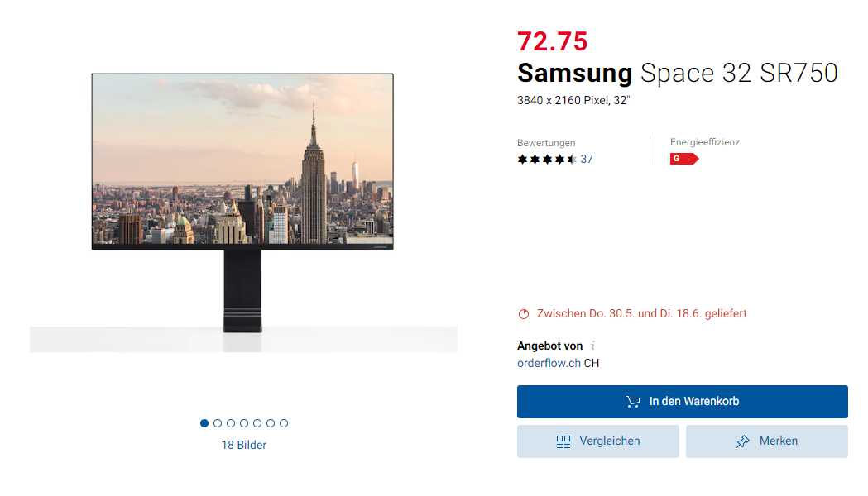Select the third image carousel dot
The image size is (868, 496).
pos(231,423)
